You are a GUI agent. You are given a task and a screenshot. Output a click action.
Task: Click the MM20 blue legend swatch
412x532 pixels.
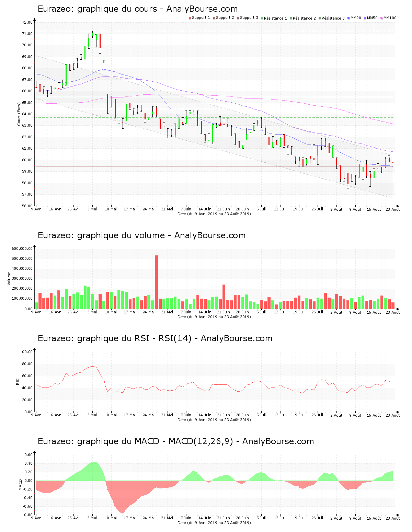pyautogui.click(x=348, y=18)
